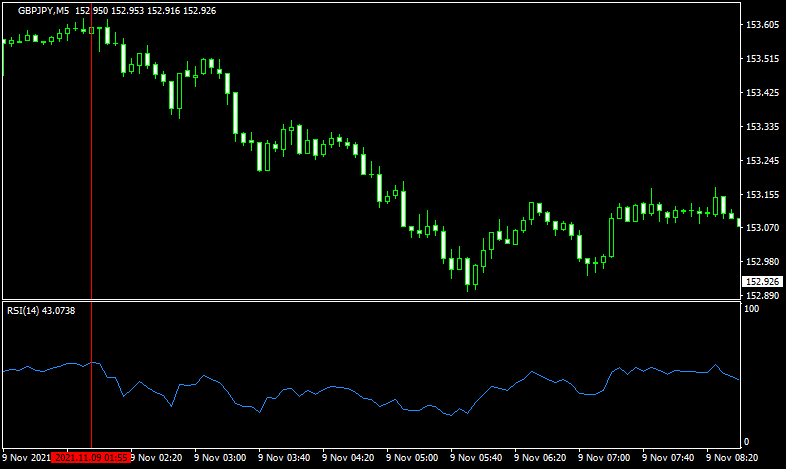Click the 9 Nov 2021 date label
This screenshot has width=786, height=469.
click(27, 457)
